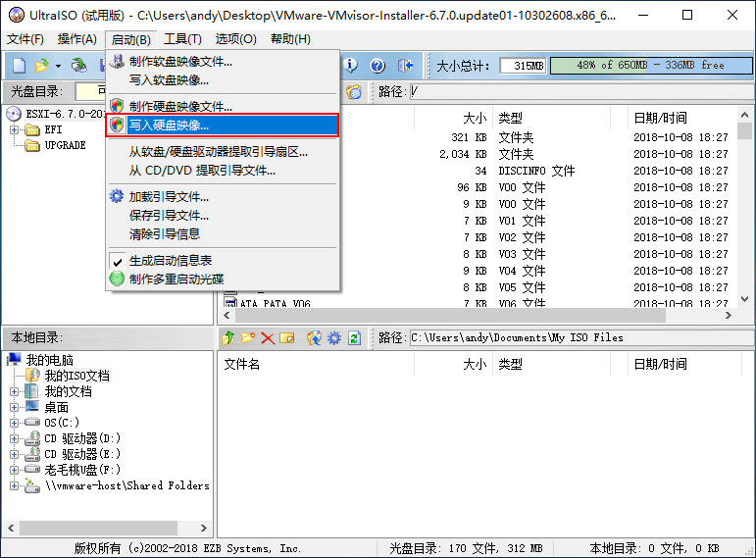Click the floppy drive icon in the menu

(x=117, y=61)
